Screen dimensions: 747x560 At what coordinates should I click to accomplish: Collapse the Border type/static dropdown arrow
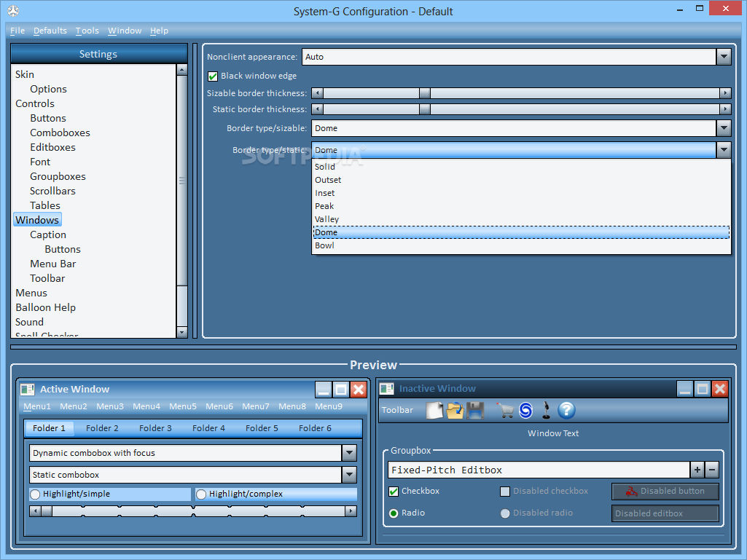tap(724, 150)
